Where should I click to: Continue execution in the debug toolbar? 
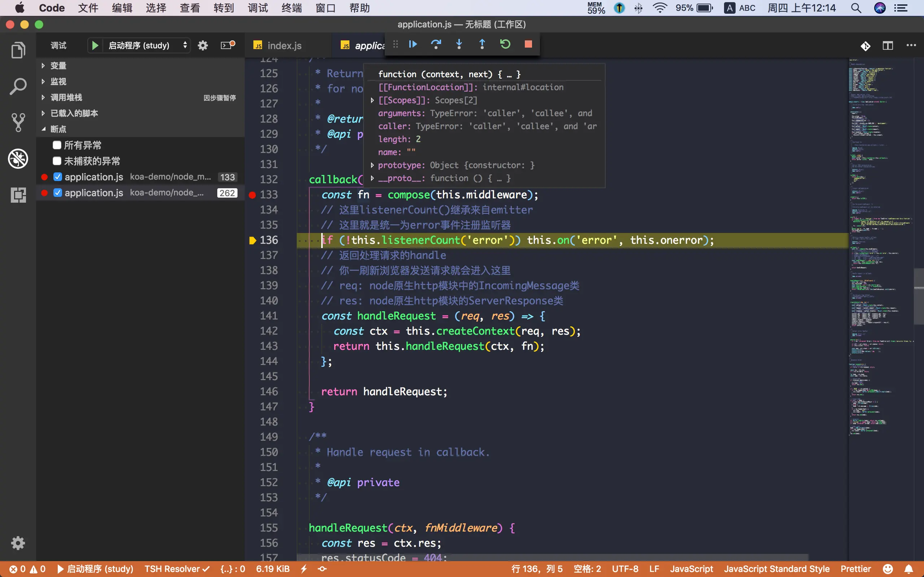[x=413, y=44]
